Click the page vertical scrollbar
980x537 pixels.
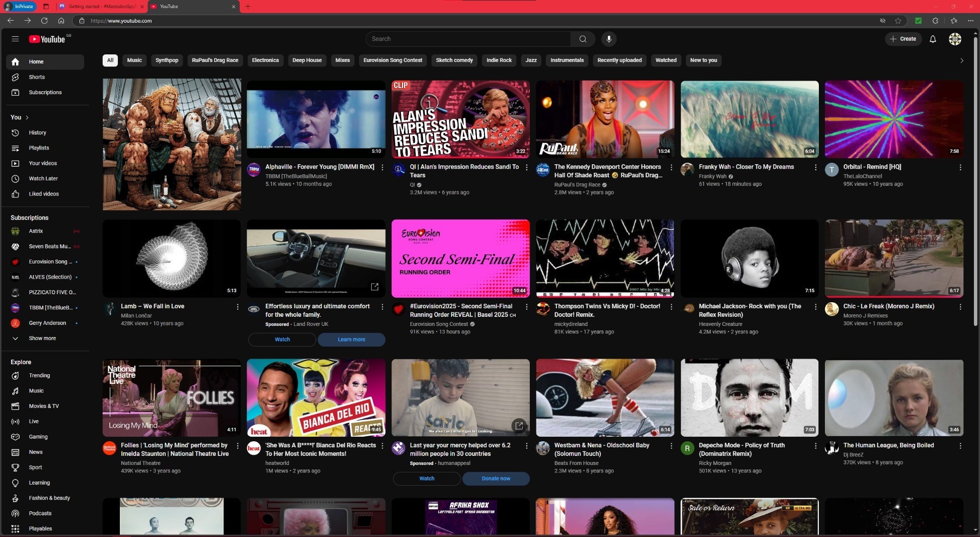click(x=976, y=181)
